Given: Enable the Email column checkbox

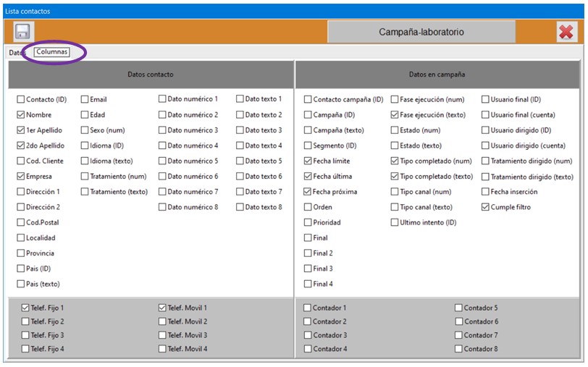Looking at the screenshot, I should coord(85,99).
